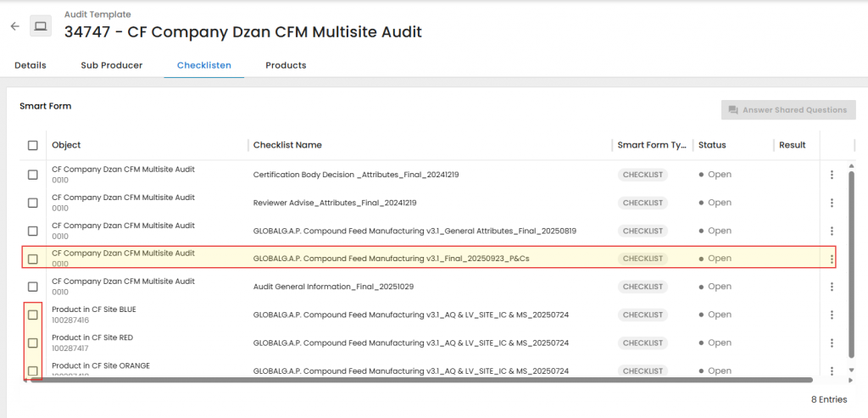The image size is (868, 418).
Task: Open three-dot menu for CF Site BLUE row
Action: click(832, 315)
